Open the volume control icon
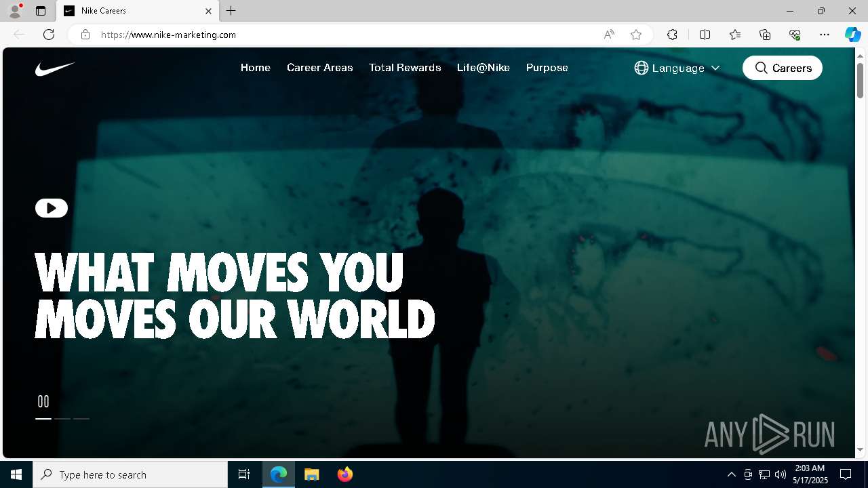This screenshot has width=868, height=488. [781, 474]
